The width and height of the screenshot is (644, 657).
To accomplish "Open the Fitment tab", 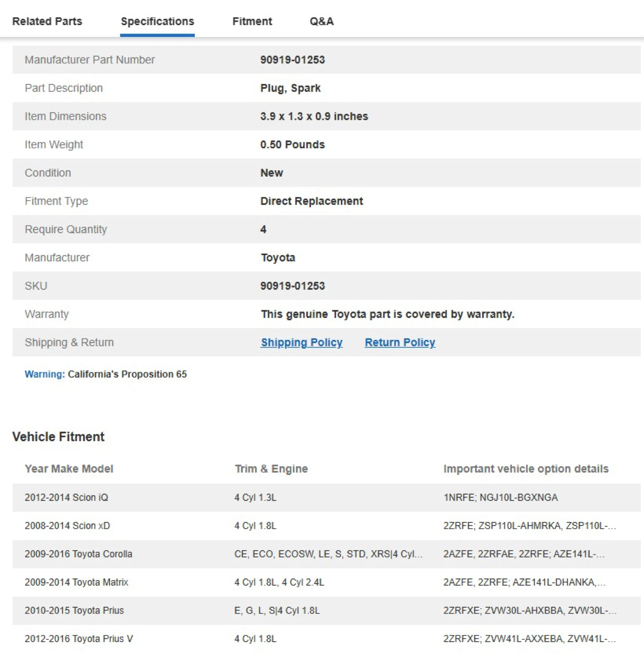I will [x=252, y=21].
